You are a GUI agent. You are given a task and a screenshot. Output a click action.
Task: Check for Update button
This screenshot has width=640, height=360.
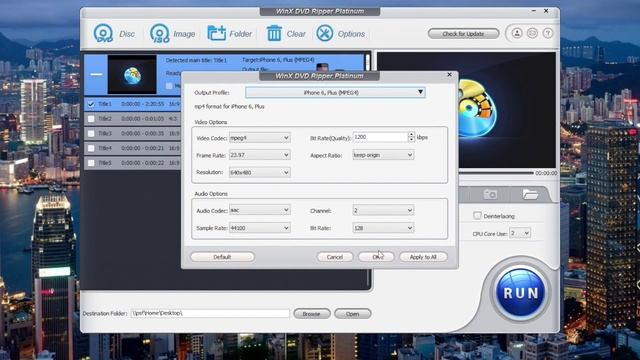click(463, 33)
